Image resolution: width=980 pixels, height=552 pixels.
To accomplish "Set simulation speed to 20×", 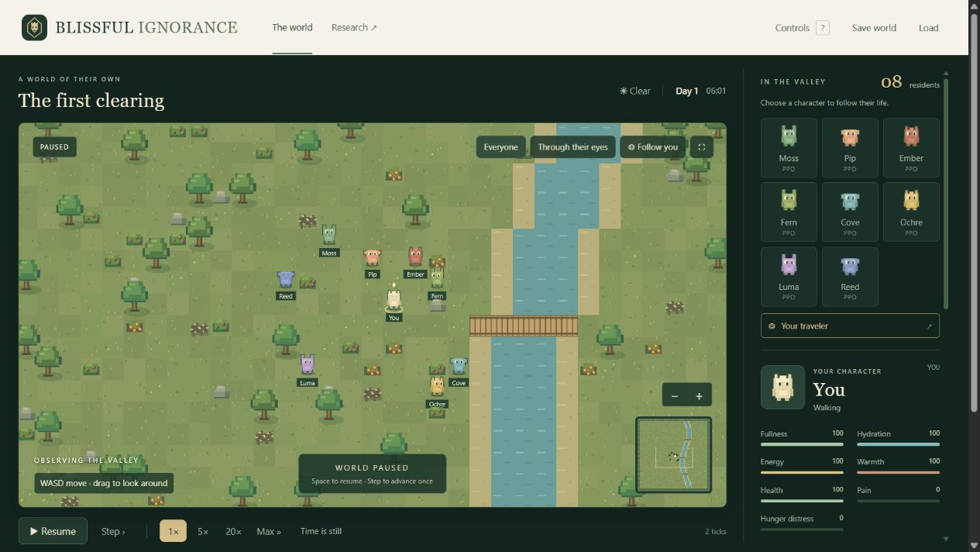I will coord(233,531).
